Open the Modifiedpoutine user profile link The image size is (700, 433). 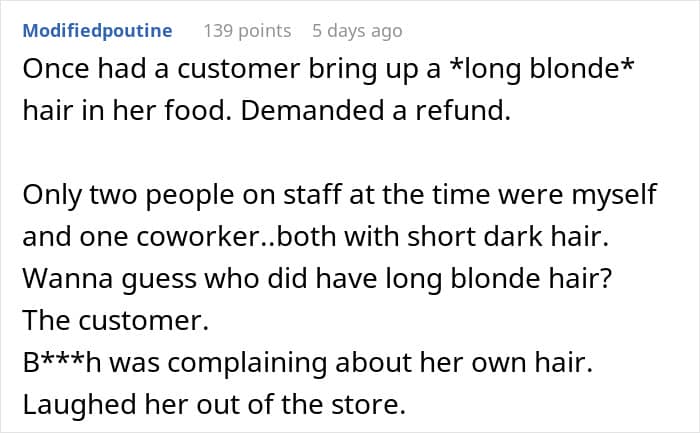[x=97, y=31]
